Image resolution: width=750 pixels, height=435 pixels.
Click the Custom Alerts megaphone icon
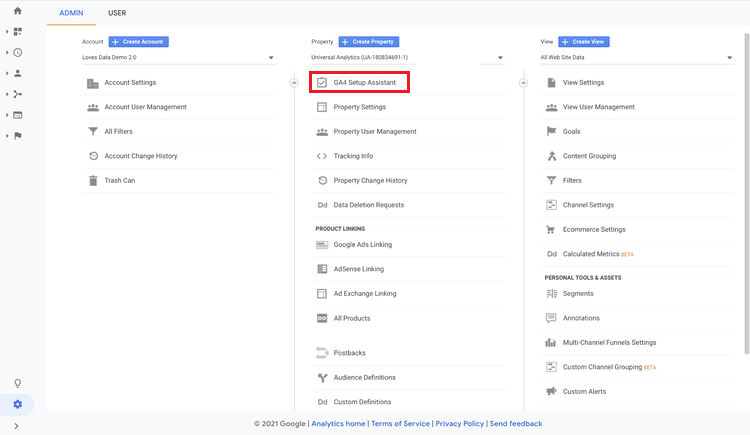(551, 391)
